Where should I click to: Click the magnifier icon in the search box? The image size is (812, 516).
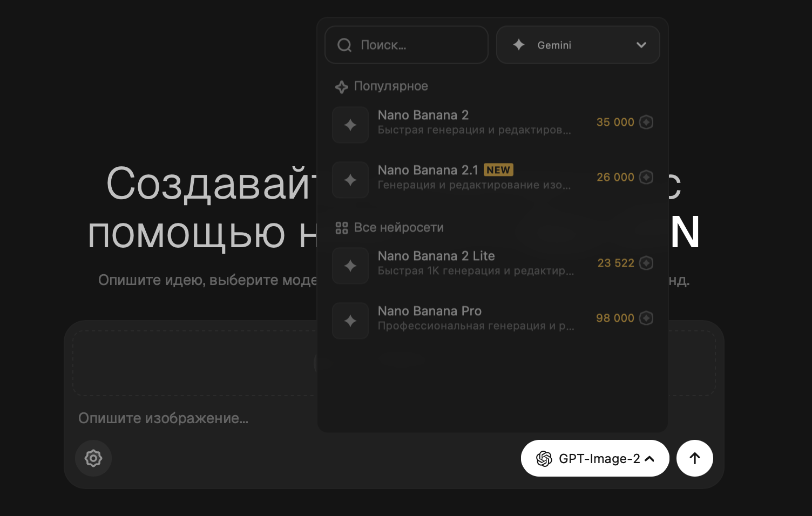344,45
